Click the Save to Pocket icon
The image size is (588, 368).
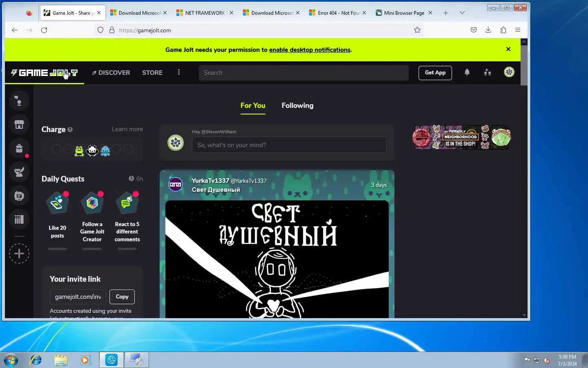473,30
